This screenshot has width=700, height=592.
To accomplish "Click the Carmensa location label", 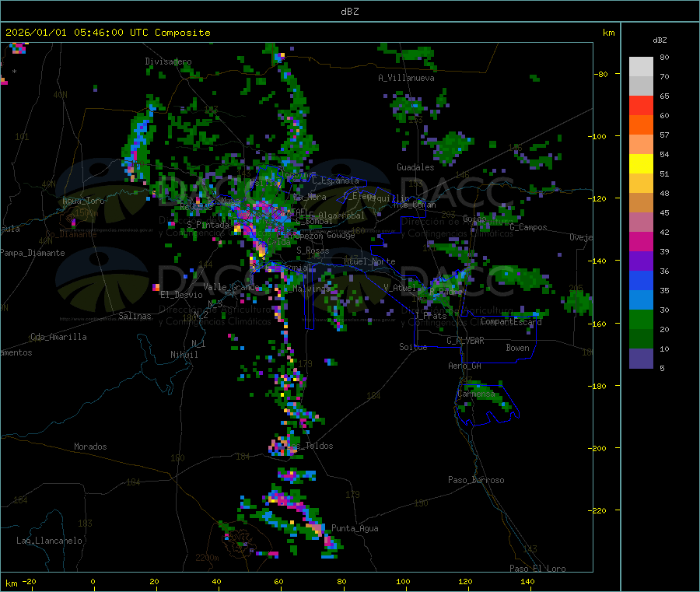I will point(476,394).
